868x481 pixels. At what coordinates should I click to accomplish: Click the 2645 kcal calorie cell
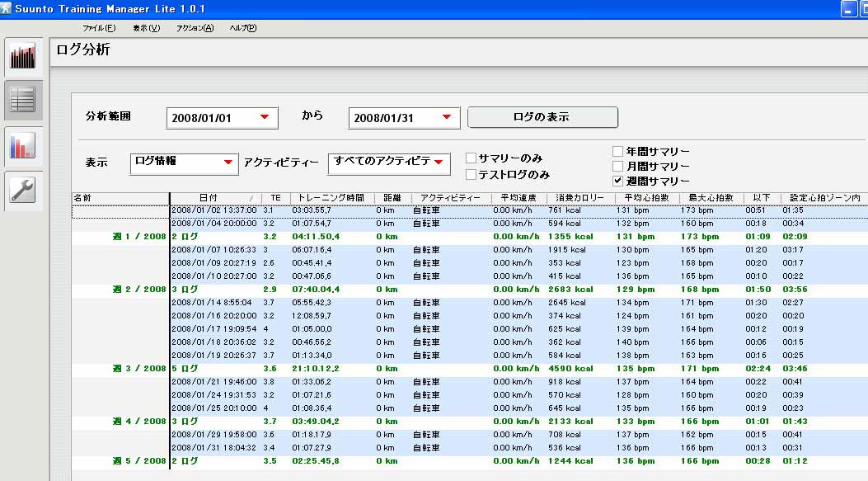[567, 303]
